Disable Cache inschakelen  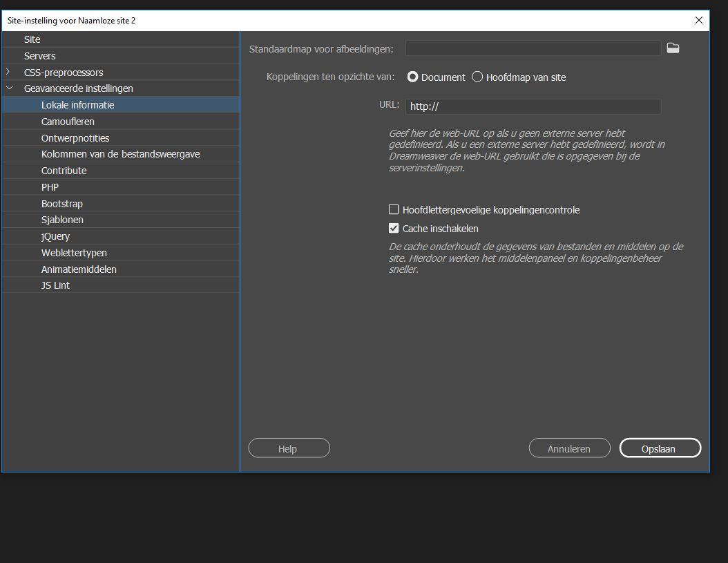[394, 228]
